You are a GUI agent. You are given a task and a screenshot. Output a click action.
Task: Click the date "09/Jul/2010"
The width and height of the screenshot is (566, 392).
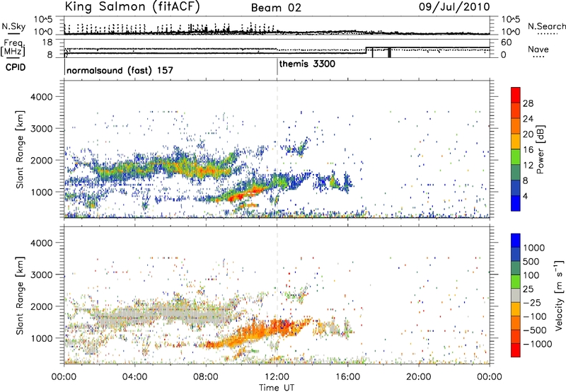coord(454,7)
